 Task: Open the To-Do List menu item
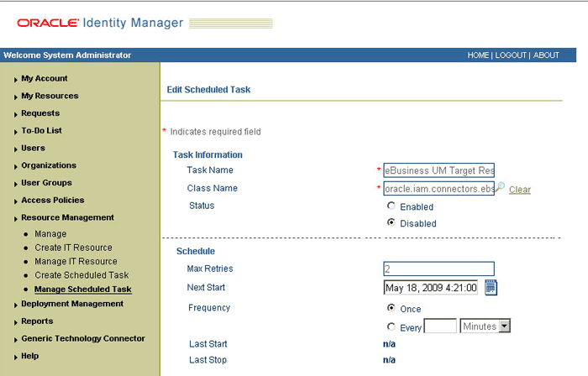(x=42, y=130)
